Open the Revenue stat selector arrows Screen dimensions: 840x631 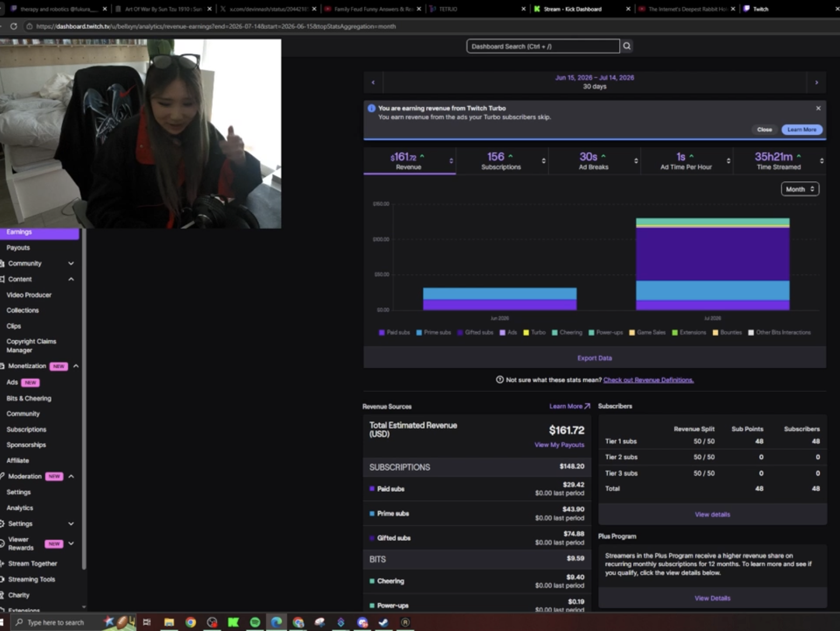pos(451,161)
